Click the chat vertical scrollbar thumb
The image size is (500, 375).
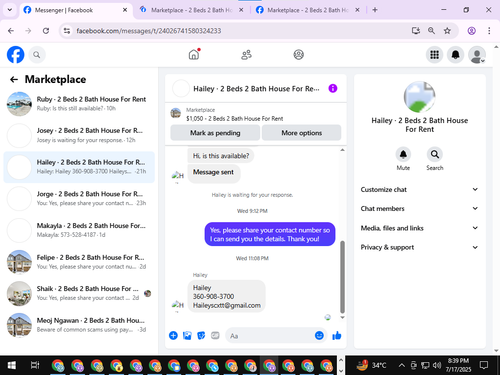(342, 277)
